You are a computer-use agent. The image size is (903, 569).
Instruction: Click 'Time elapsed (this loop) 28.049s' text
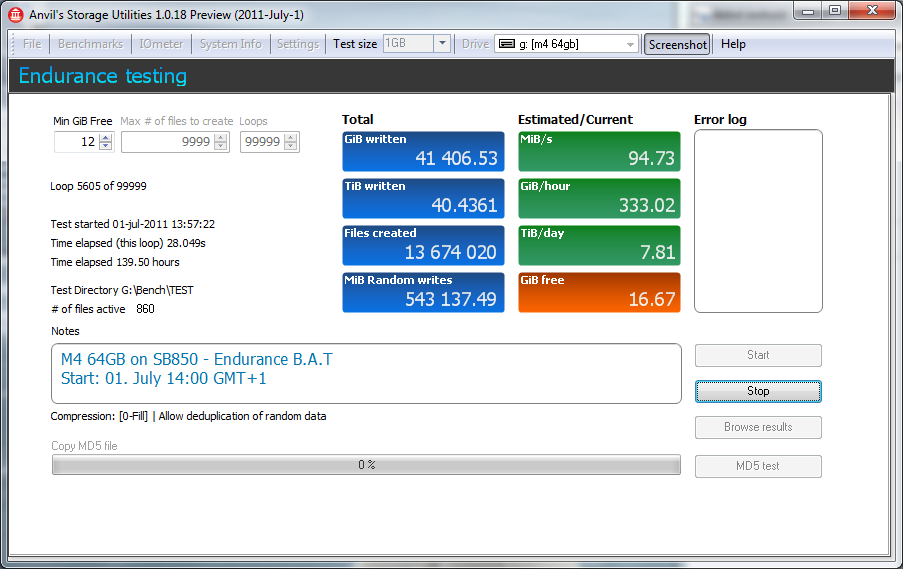click(x=128, y=243)
